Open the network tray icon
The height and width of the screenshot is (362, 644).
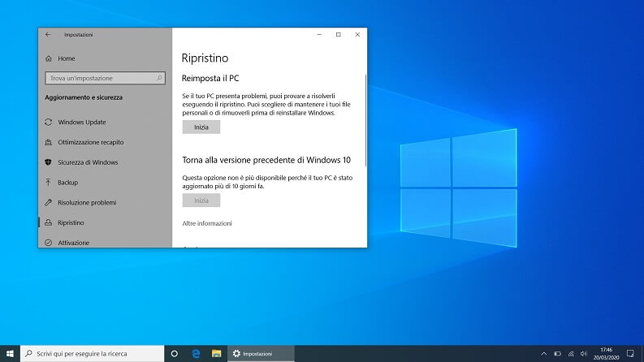(x=571, y=354)
